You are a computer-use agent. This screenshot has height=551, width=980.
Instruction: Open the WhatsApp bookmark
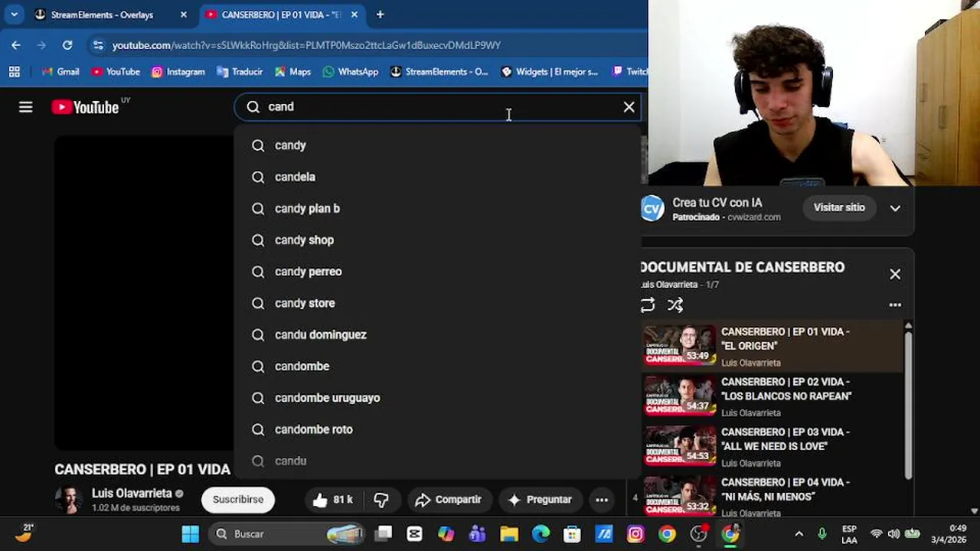pyautogui.click(x=351, y=72)
